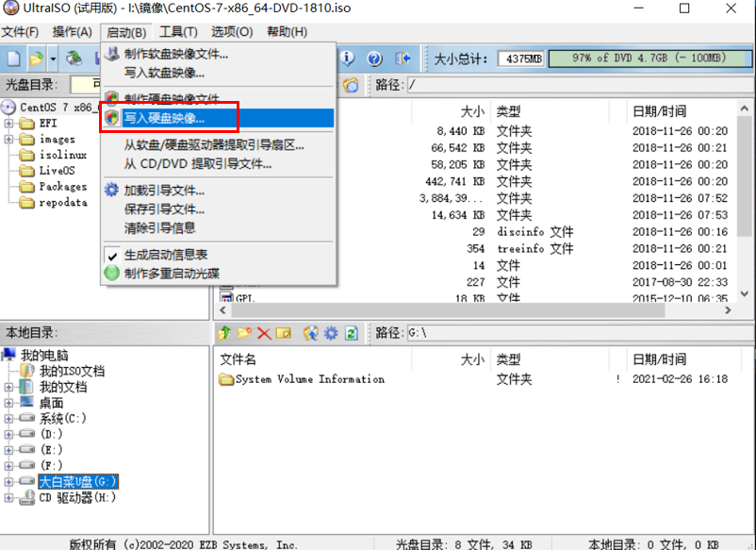Click the System Volume Information folder icon
Image resolution: width=756 pixels, height=550 pixels.
[x=225, y=379]
